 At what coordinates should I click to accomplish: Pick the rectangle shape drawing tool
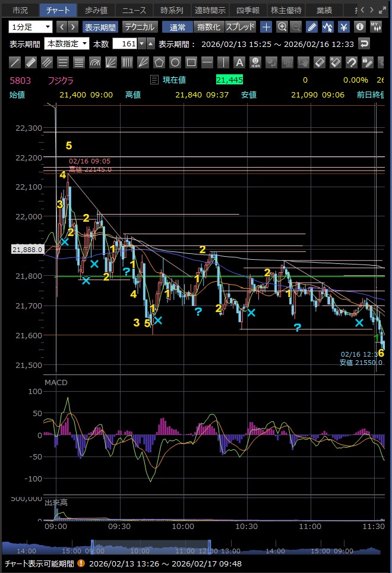click(191, 62)
